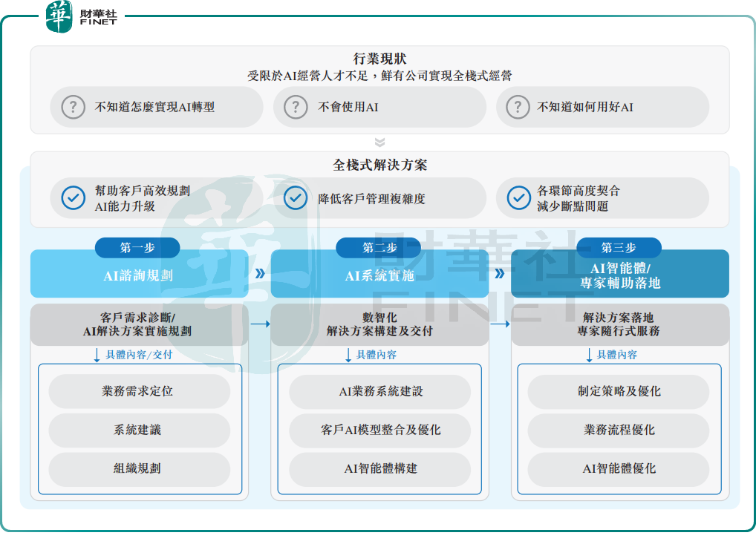756x547 pixels.
Task: Select the AI智能體/專家輔助落地 banner
Action: pyautogui.click(x=620, y=273)
